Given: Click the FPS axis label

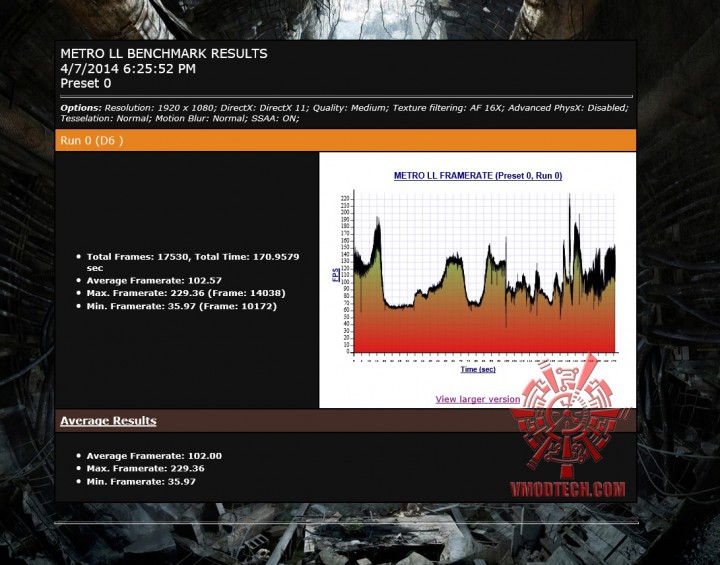Looking at the screenshot, I should [x=336, y=275].
